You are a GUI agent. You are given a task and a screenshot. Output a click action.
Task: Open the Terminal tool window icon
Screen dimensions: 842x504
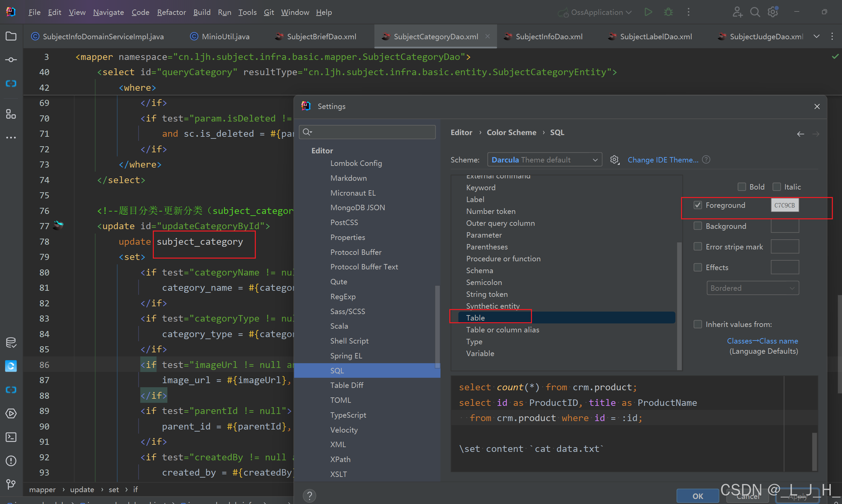pos(11,437)
